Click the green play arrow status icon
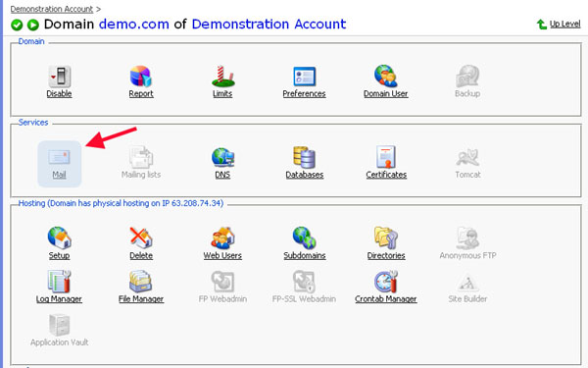 coord(33,25)
